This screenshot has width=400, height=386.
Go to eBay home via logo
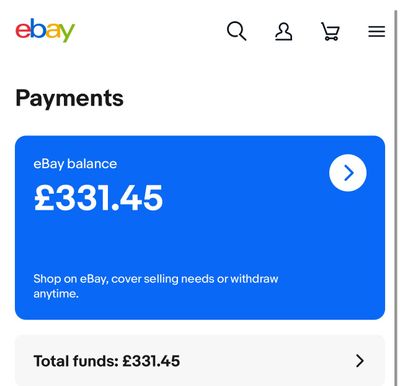coord(45,30)
